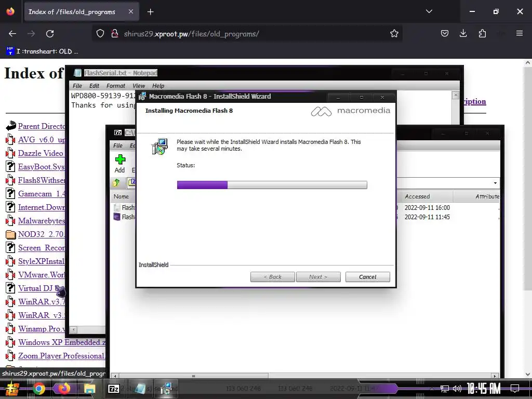
Task: Open the Save to Pocket icon
Action: (x=445, y=34)
